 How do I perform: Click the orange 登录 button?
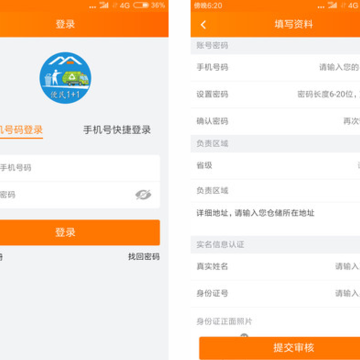(x=80, y=232)
